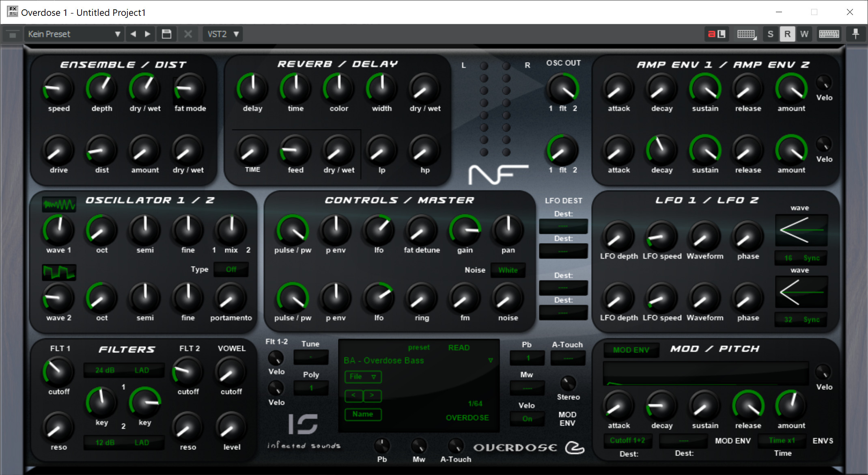Click the Name button in the preset display
The height and width of the screenshot is (475, 868).
tap(363, 414)
